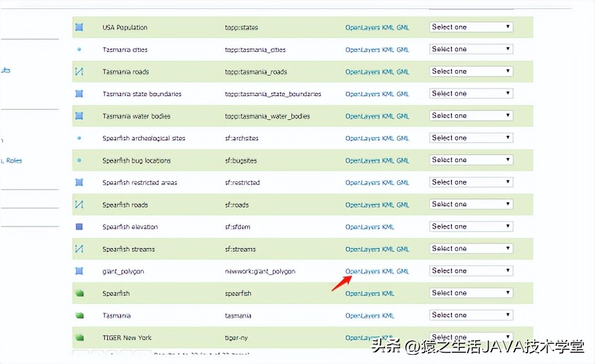Expand format dropdown in Tasmania roads row
This screenshot has height=364, width=595.
pos(471,71)
